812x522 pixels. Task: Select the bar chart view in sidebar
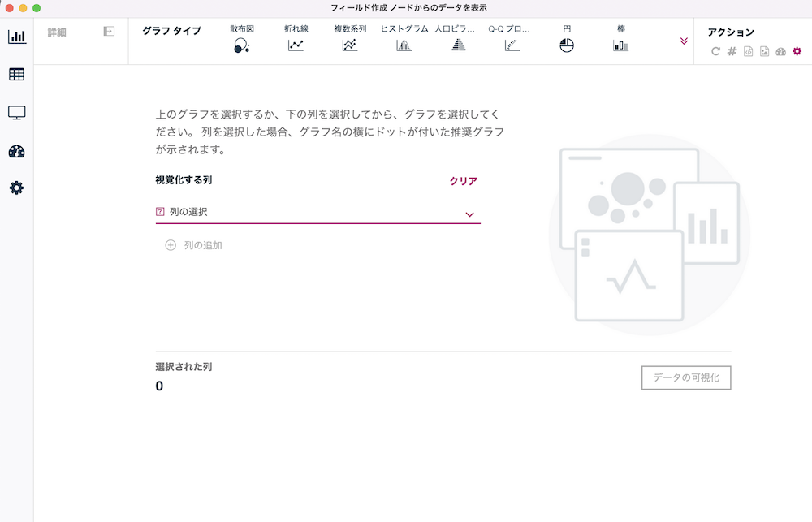click(x=16, y=36)
